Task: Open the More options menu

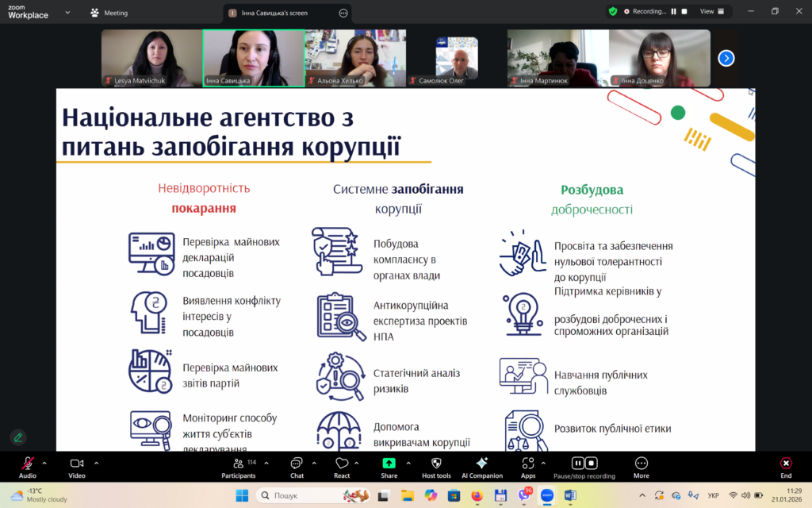Action: pos(641,464)
